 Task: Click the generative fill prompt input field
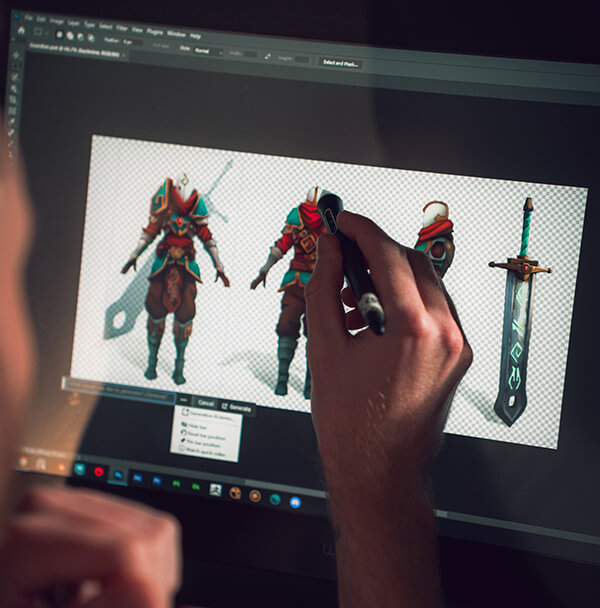click(x=119, y=391)
